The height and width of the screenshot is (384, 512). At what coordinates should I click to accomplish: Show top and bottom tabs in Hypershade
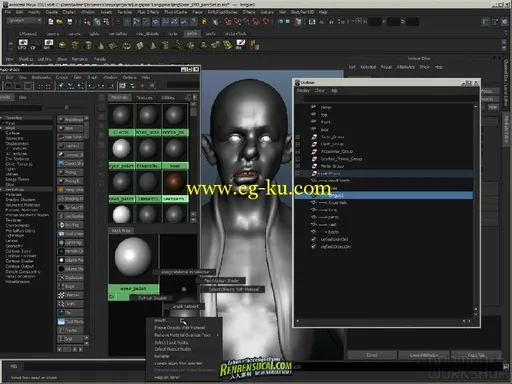(28, 86)
